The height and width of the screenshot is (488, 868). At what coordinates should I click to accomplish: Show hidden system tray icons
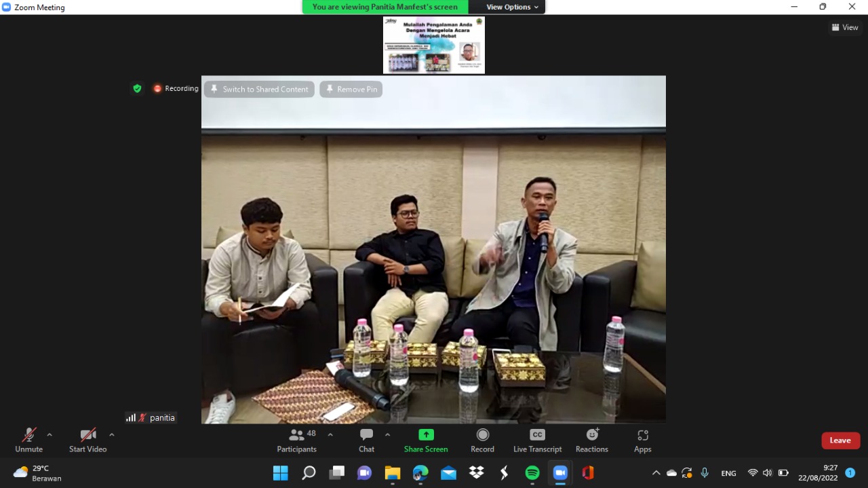coord(656,473)
